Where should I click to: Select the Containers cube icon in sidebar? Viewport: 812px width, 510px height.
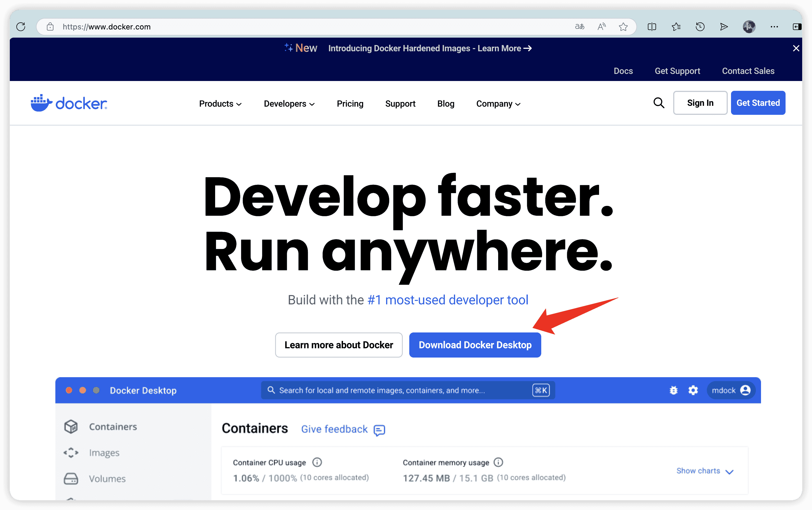(x=71, y=427)
